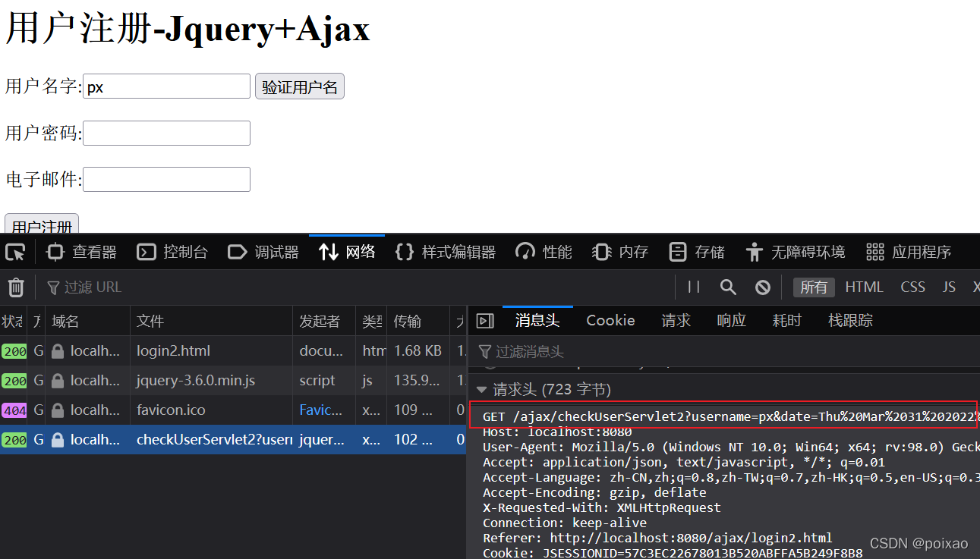Open the 控制台 console tab
Image resolution: width=980 pixels, height=559 pixels.
(x=173, y=252)
